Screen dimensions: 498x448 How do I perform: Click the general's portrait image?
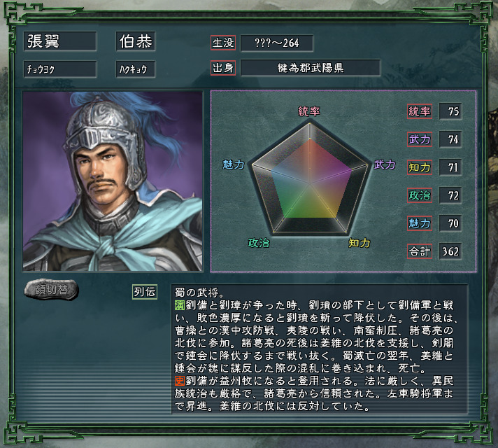(x=113, y=181)
